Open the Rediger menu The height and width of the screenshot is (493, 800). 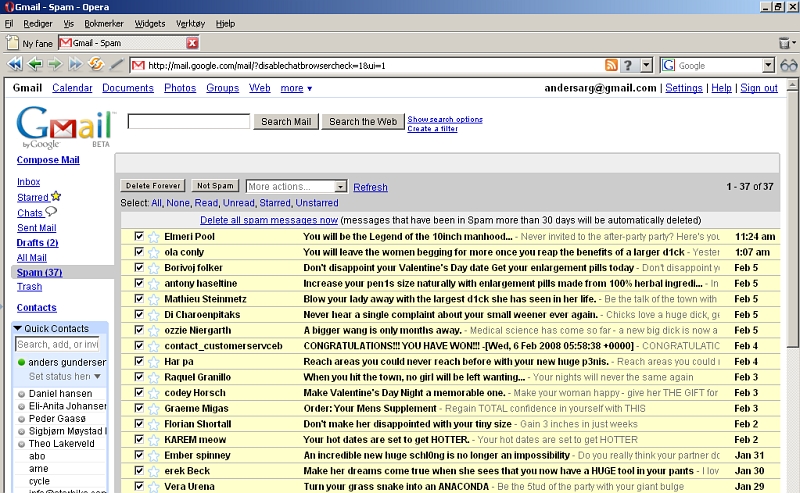pos(38,23)
